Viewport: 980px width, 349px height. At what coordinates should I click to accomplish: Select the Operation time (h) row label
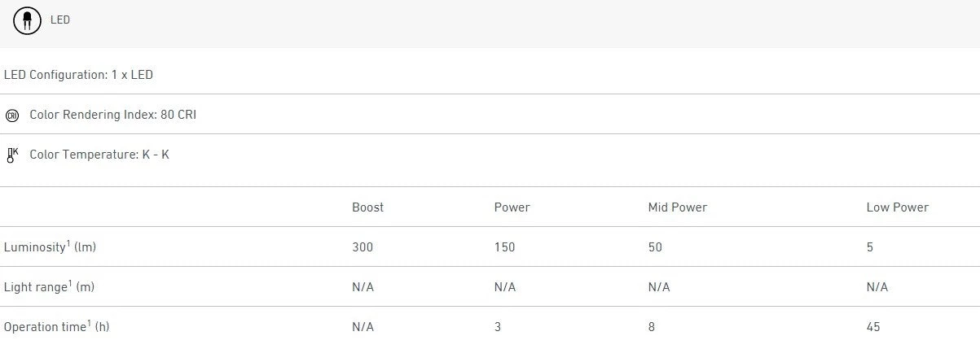tap(56, 327)
